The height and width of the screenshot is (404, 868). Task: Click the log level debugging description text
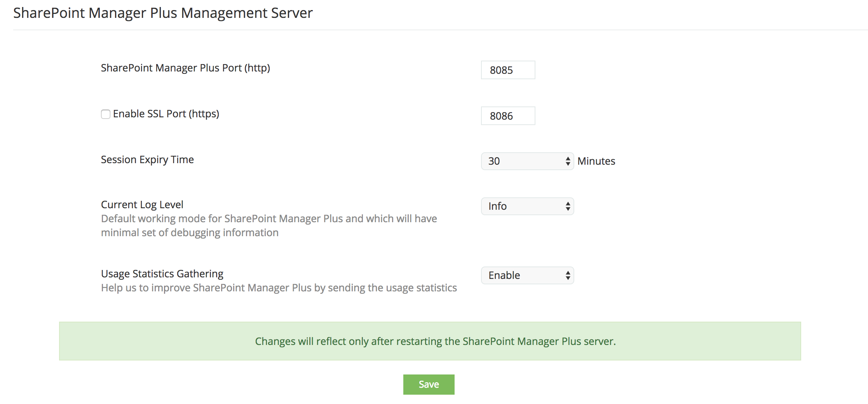tap(268, 226)
